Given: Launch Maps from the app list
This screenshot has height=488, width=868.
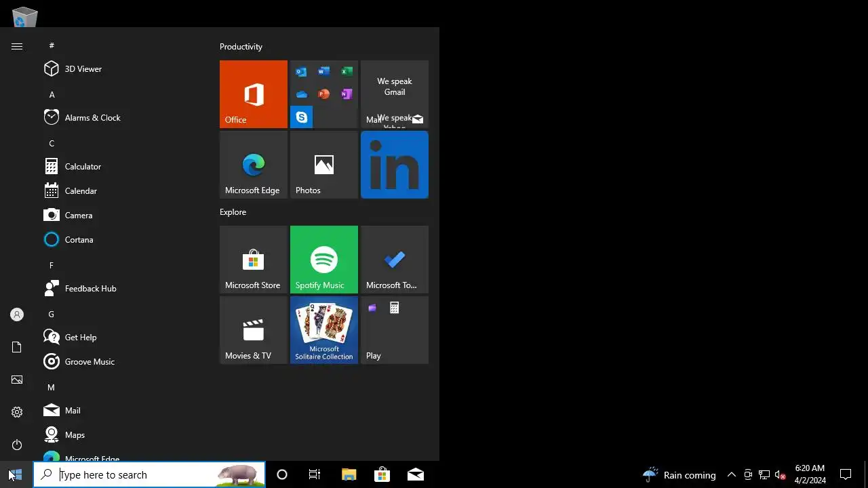Looking at the screenshot, I should (121, 435).
